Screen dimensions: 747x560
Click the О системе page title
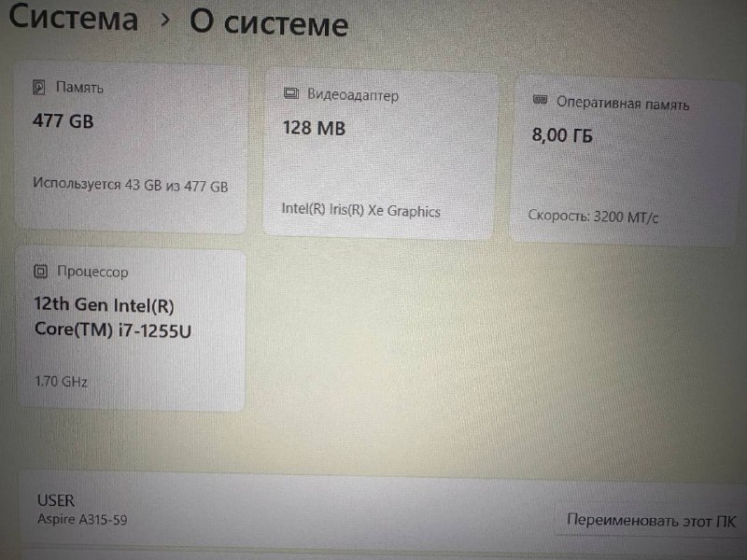[x=269, y=22]
